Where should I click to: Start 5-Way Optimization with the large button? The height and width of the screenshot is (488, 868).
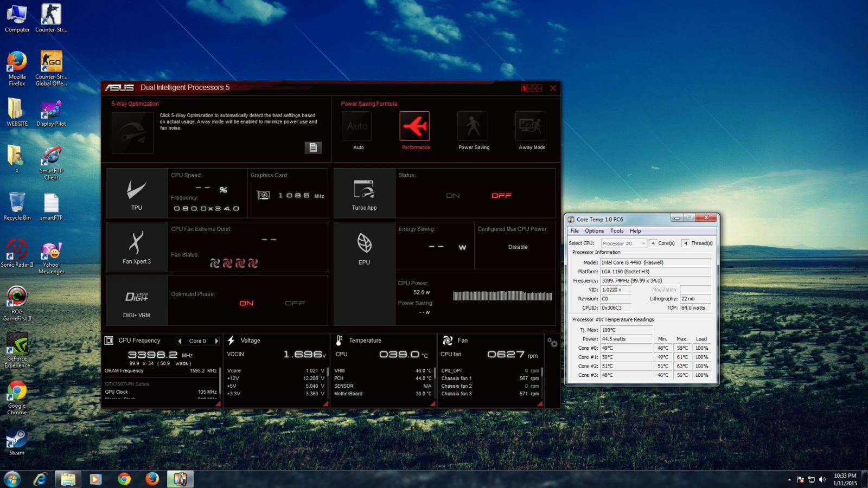tap(132, 133)
